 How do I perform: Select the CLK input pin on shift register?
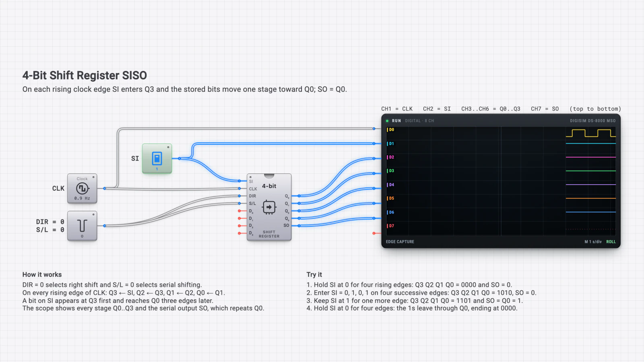coord(239,188)
